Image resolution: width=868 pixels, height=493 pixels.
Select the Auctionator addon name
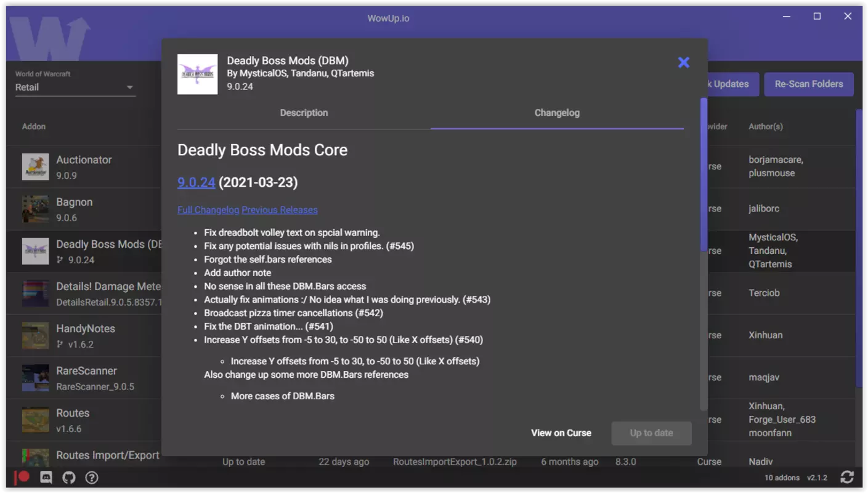tap(84, 160)
